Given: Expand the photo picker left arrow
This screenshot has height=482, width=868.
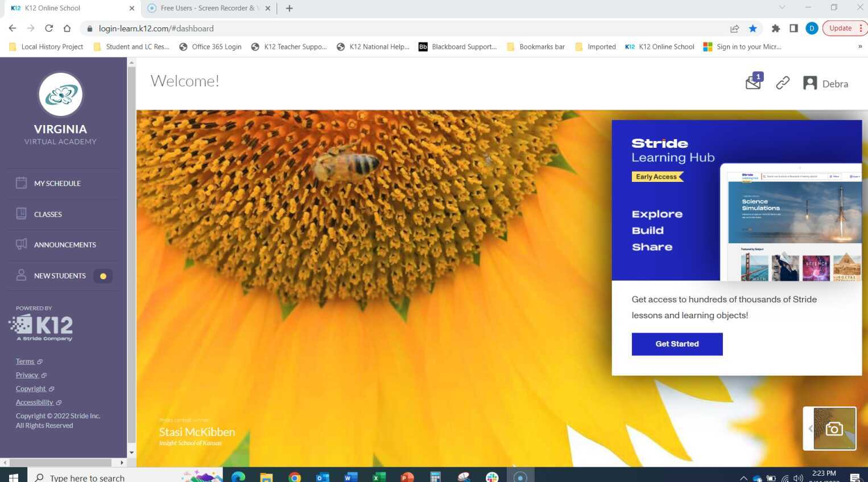Looking at the screenshot, I should click(x=810, y=429).
